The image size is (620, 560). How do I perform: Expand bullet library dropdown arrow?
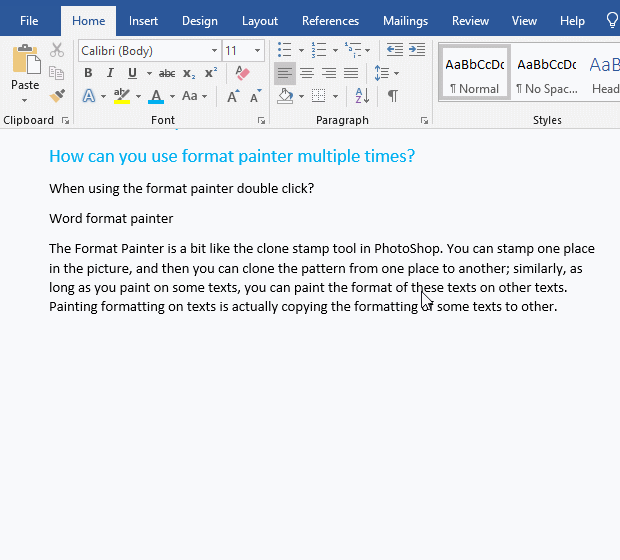click(301, 51)
